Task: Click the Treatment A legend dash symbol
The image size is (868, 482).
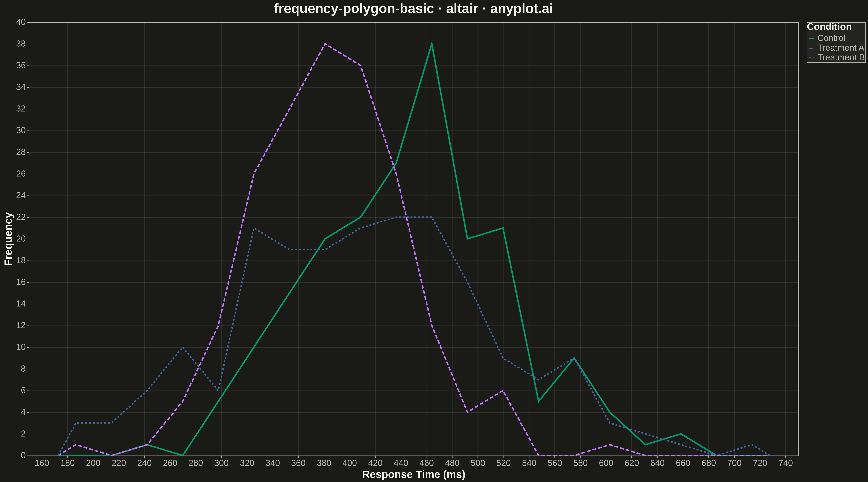Action: pyautogui.click(x=811, y=48)
